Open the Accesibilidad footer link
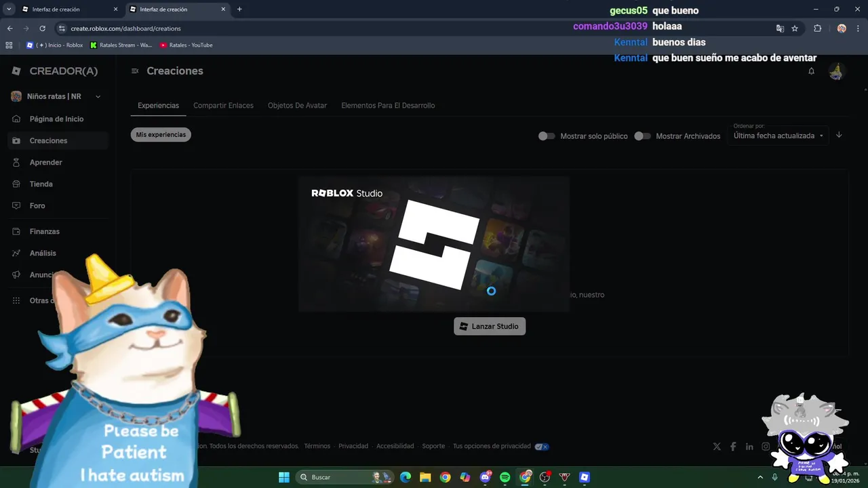Image resolution: width=868 pixels, height=488 pixels. pos(395,446)
